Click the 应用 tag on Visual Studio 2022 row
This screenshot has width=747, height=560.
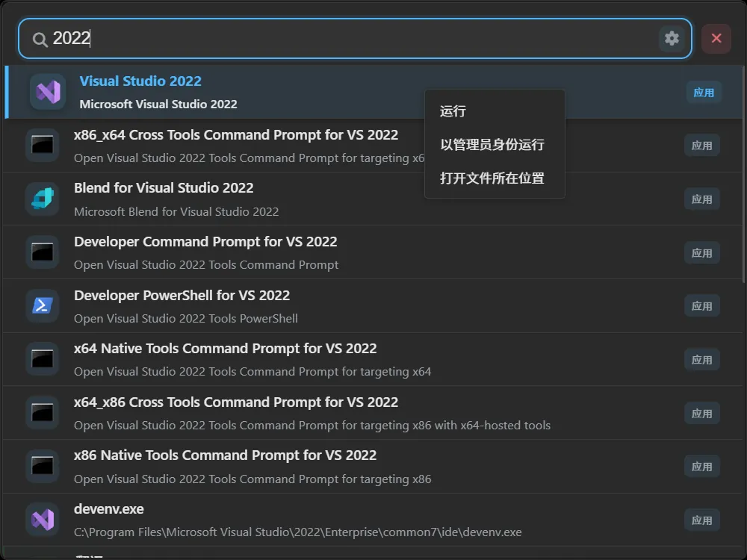(x=704, y=93)
